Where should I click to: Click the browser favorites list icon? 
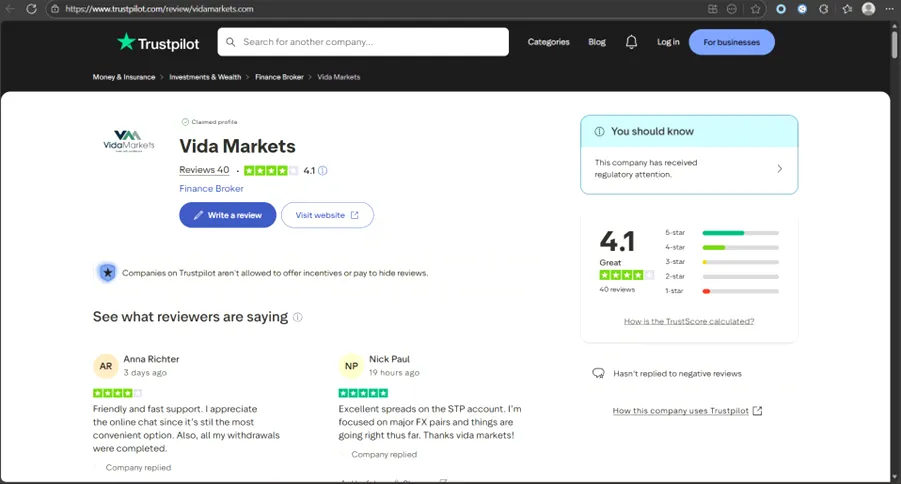pyautogui.click(x=847, y=9)
